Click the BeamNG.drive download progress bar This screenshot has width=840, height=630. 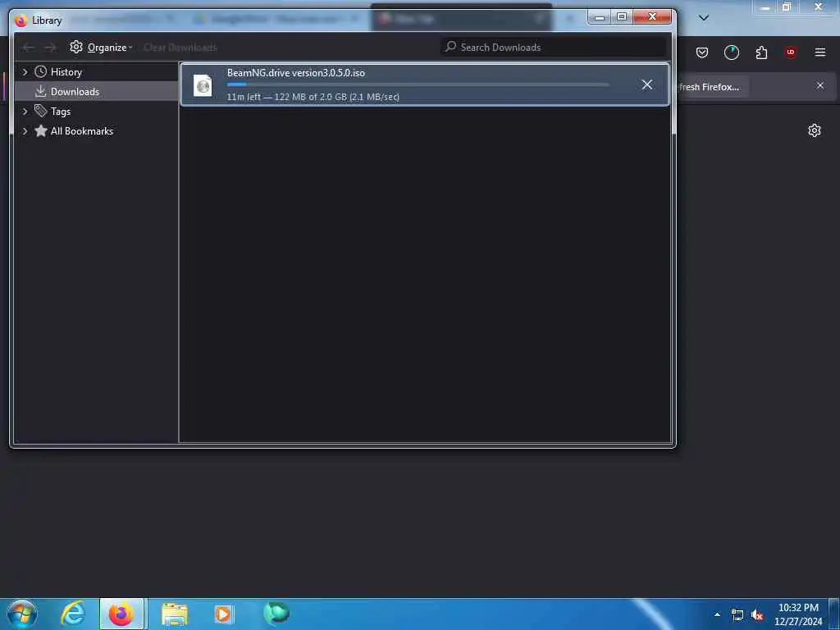click(x=418, y=84)
